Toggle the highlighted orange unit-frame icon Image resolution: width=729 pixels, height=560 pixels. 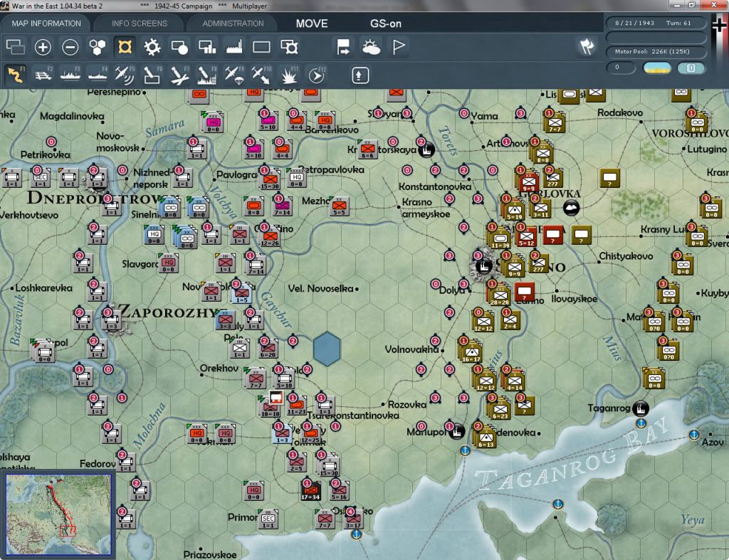(x=125, y=47)
